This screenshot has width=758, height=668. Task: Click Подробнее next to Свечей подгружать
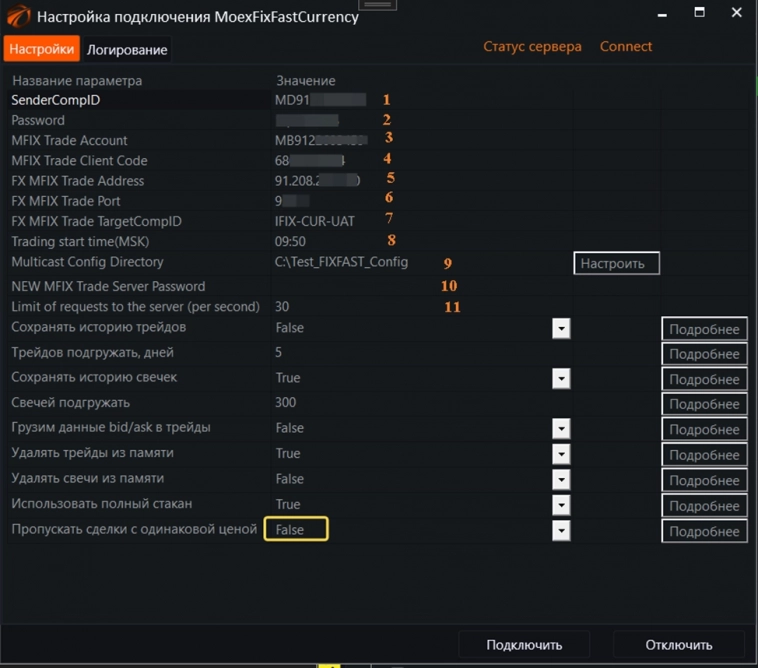tap(704, 404)
